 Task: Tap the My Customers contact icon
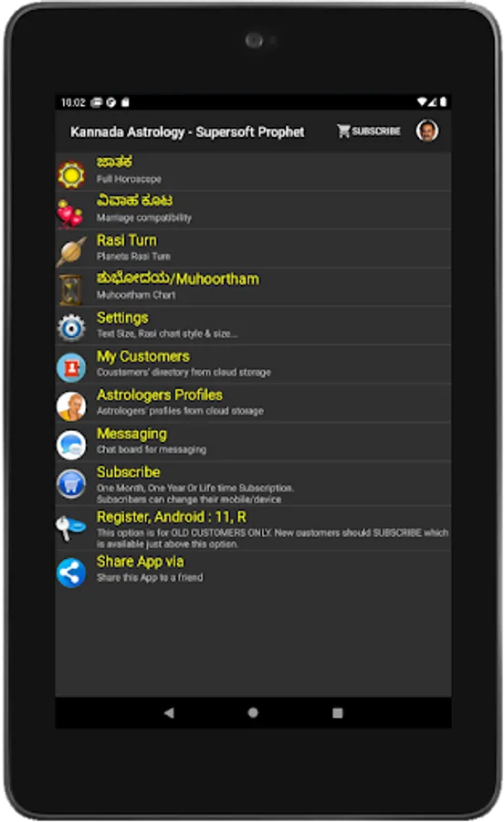[71, 367]
